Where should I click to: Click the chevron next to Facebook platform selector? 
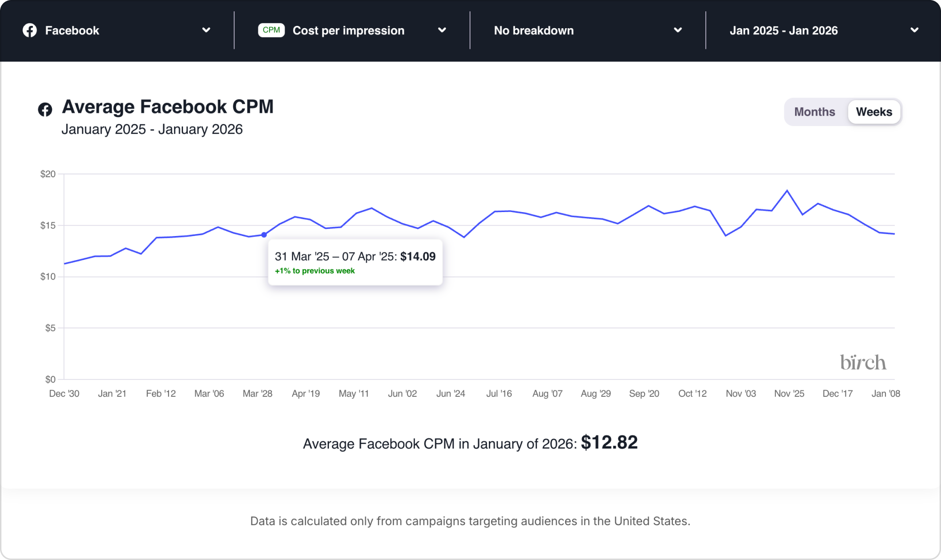click(x=206, y=30)
